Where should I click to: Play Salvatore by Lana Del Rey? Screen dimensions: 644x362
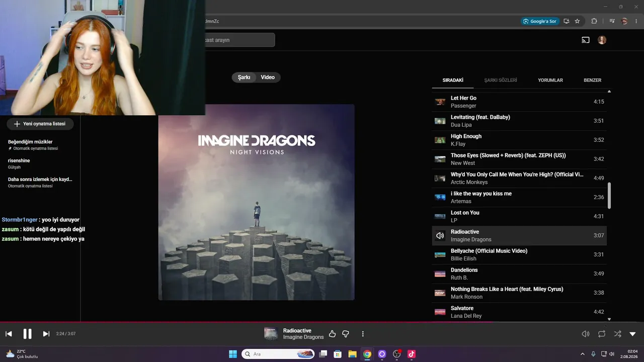[x=519, y=312]
